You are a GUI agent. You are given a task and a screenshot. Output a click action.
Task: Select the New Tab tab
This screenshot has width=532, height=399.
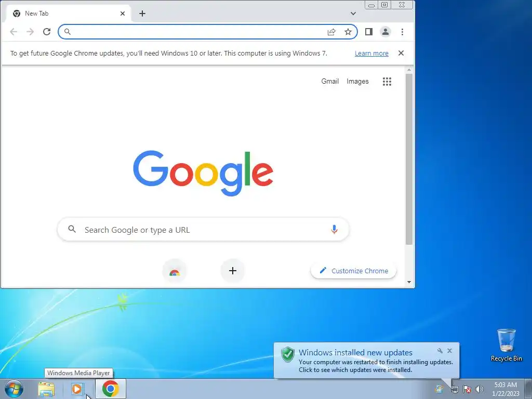coord(68,14)
